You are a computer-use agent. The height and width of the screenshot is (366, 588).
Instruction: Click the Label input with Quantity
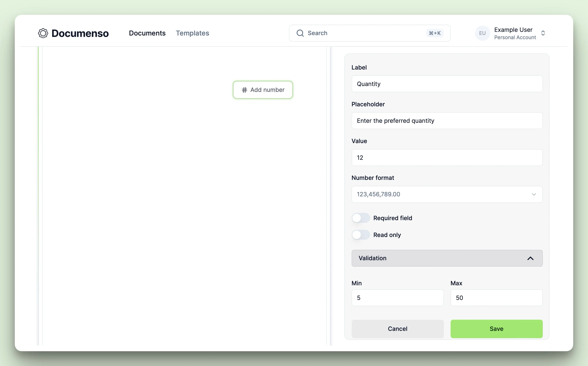point(447,84)
